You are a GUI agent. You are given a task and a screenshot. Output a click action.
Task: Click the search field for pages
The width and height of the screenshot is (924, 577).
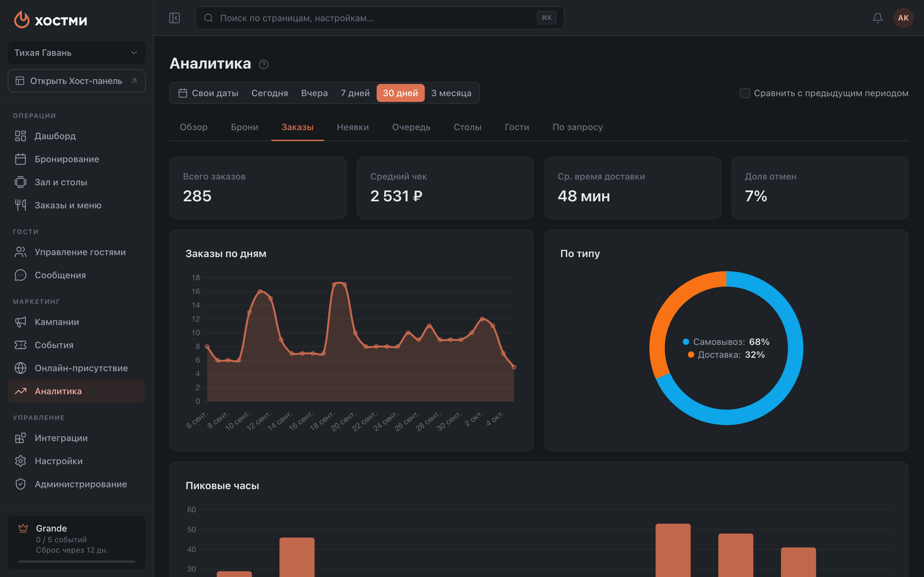tap(380, 18)
